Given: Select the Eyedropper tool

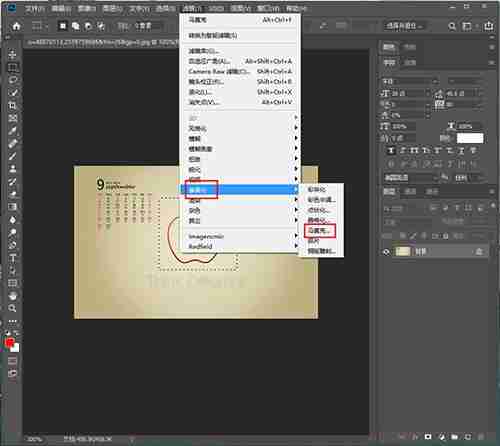Looking at the screenshot, I should coord(13,131).
